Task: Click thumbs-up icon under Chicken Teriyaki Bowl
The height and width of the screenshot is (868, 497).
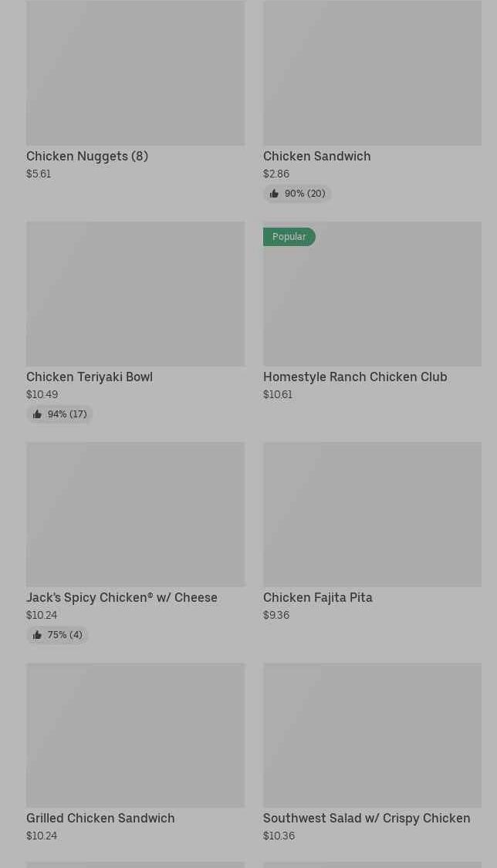Action: 37,414
